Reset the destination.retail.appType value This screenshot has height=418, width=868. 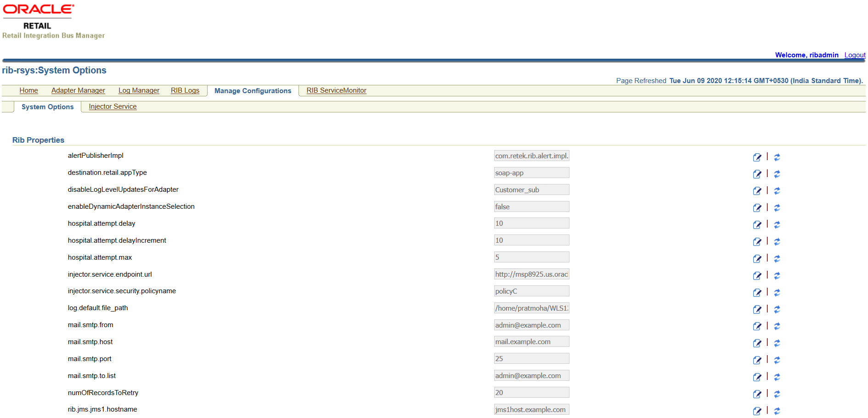pos(777,174)
